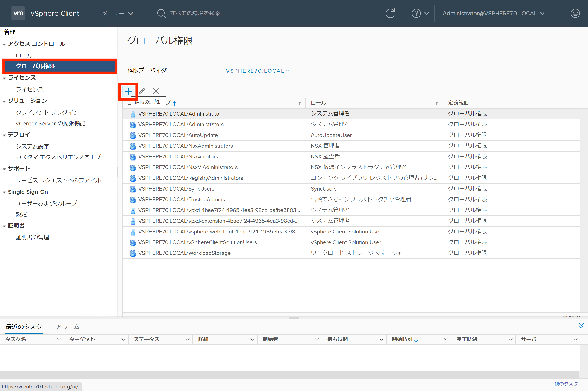Collapse the ソリューション tree section
Image resolution: width=588 pixels, height=391 pixels.
tap(4, 101)
